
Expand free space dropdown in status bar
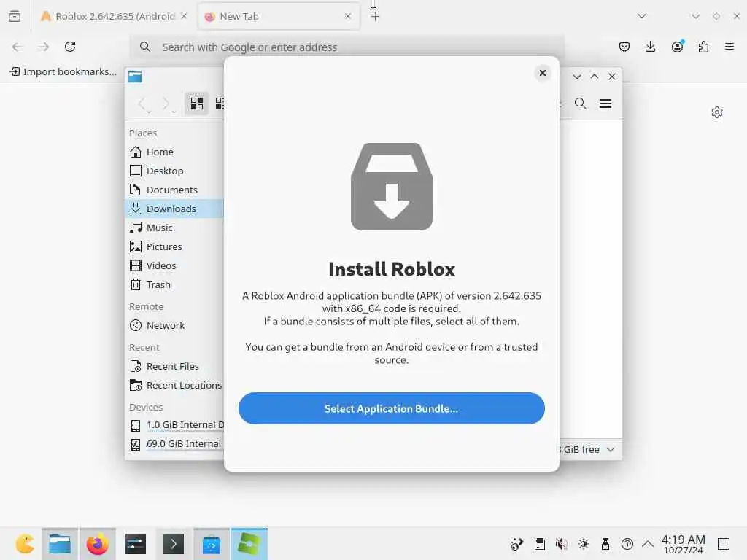tap(611, 449)
